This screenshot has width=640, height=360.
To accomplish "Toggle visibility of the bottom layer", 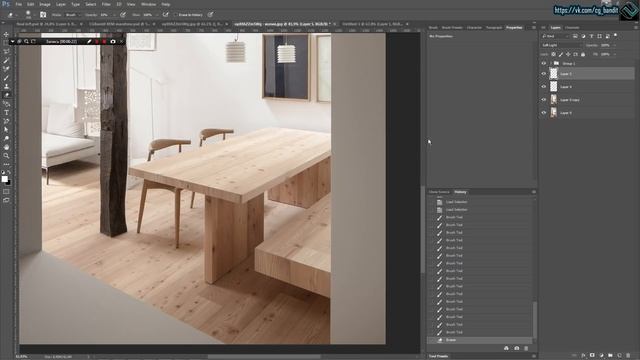I will pyautogui.click(x=543, y=113).
